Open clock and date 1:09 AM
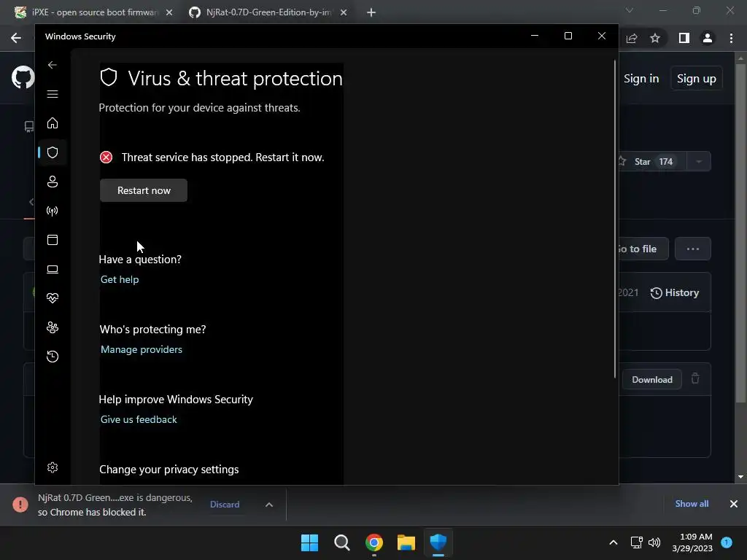747x560 pixels. point(692,542)
